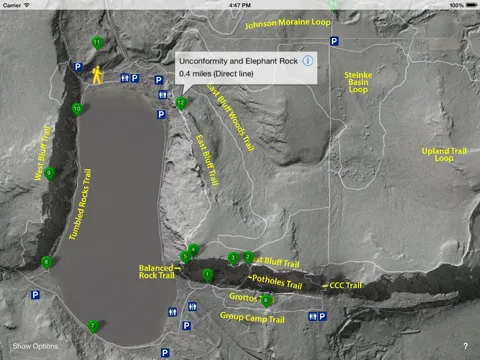Tap the battery indicator in status bar
480x360 pixels.
coord(472,5)
